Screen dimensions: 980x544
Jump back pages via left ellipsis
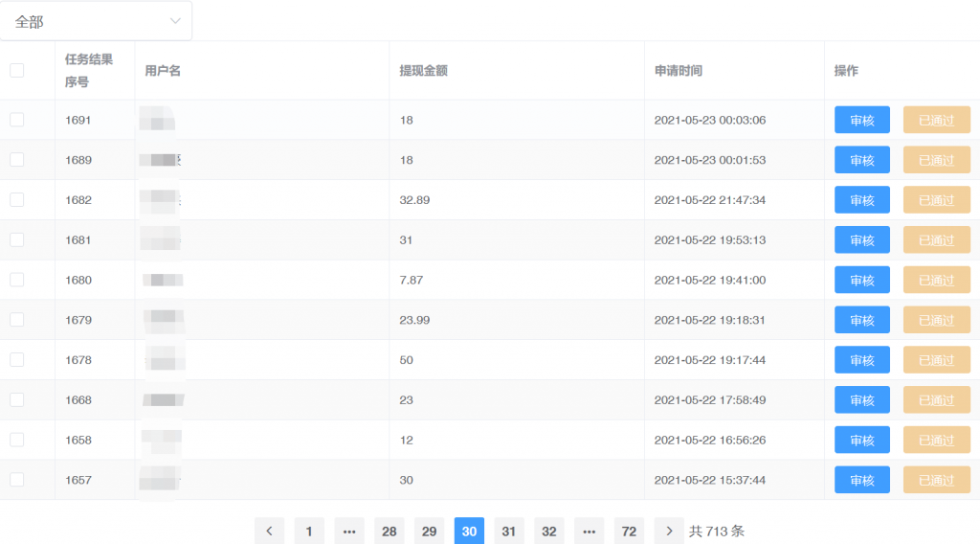[349, 532]
